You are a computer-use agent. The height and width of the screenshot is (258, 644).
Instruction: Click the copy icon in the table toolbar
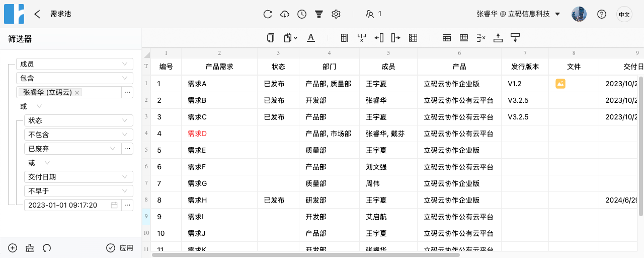pyautogui.click(x=271, y=38)
